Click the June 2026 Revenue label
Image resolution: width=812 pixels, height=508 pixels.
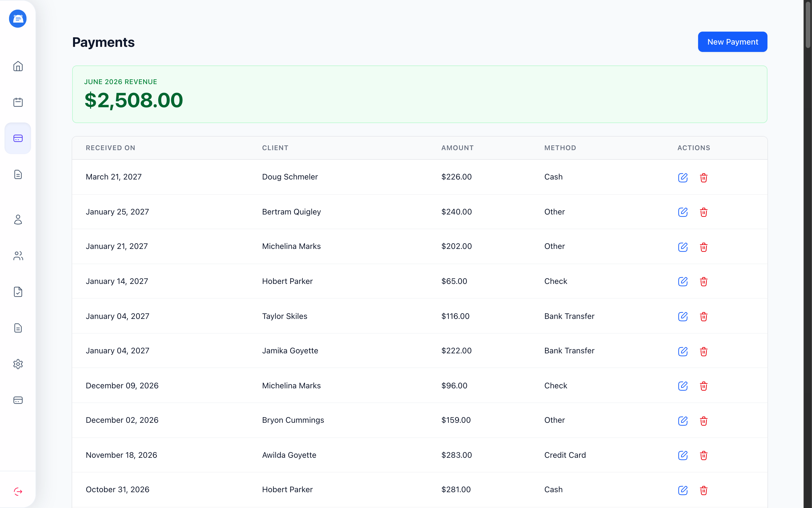(120, 82)
